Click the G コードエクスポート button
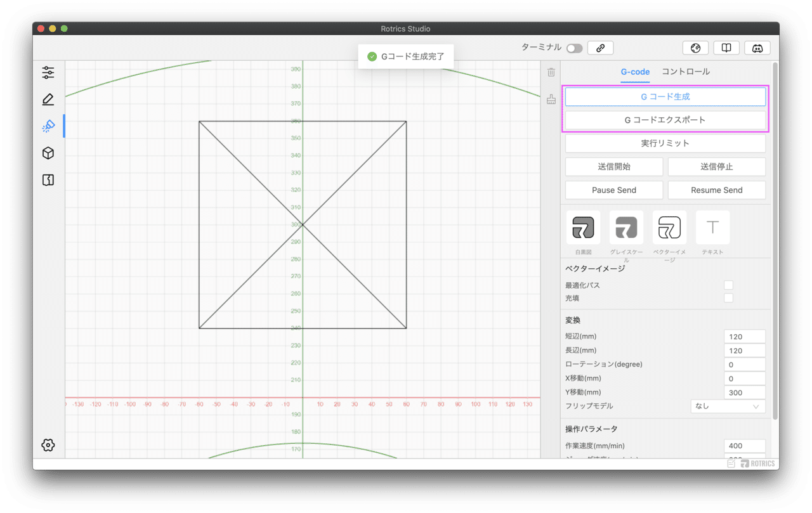 (665, 120)
